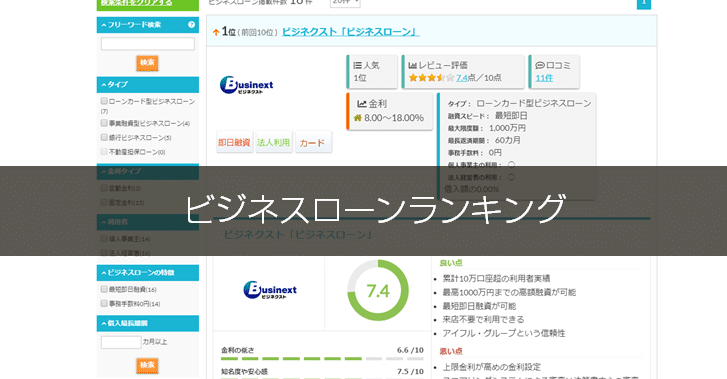
Task: Click the 法人利用 tag
Action: point(274,142)
